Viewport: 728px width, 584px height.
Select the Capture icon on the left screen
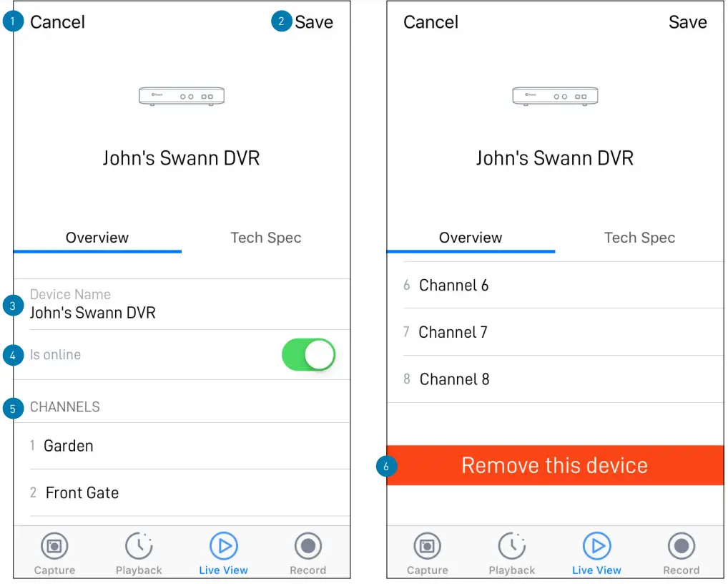tap(54, 551)
